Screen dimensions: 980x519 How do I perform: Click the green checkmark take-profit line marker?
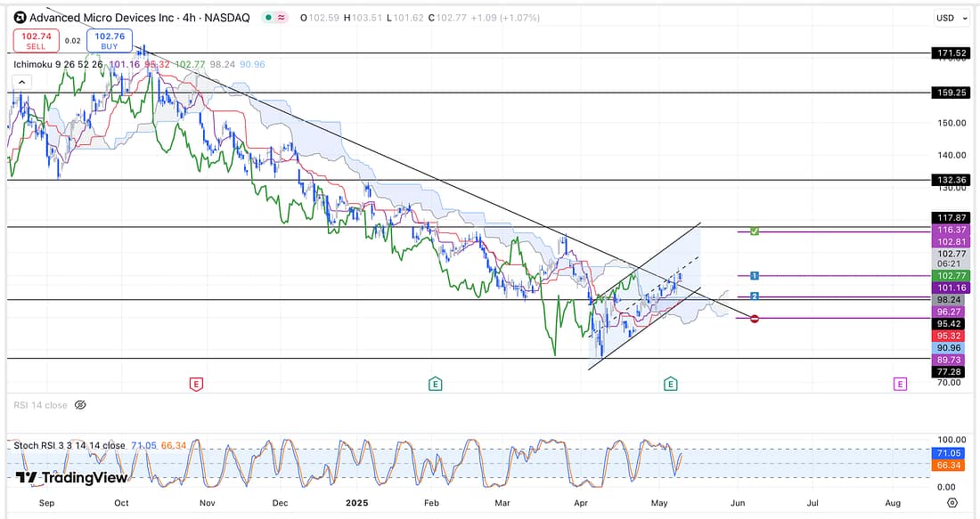pos(754,231)
